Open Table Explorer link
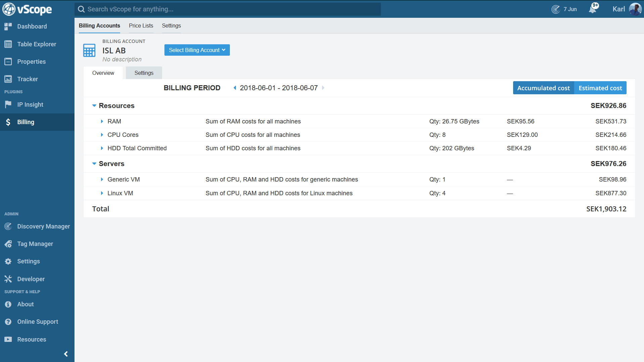 coord(37,44)
